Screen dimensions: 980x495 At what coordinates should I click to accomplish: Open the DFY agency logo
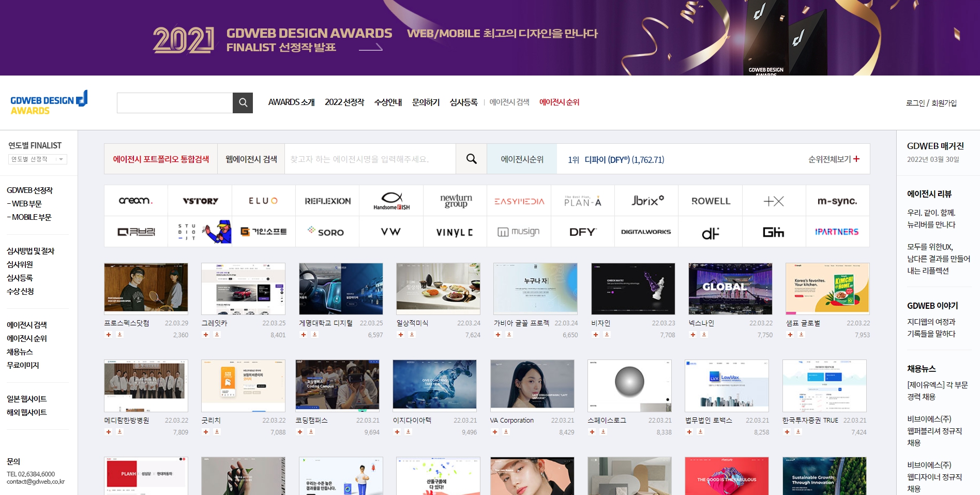tap(583, 232)
